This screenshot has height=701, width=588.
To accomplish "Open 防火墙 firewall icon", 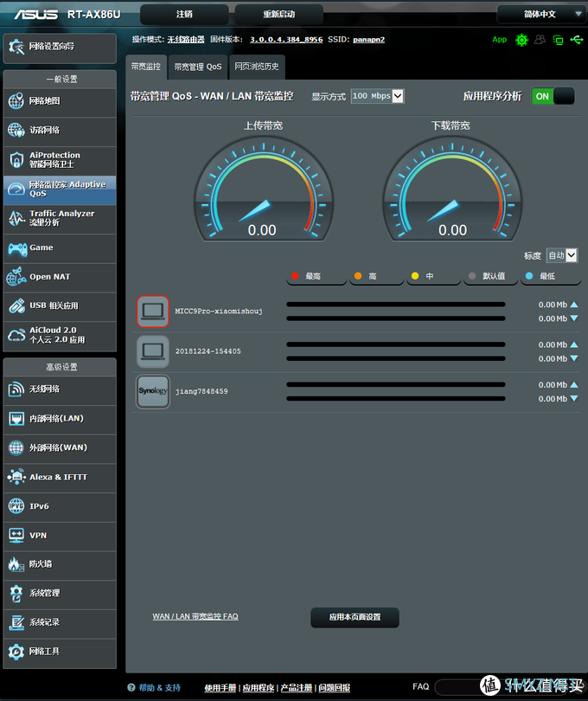I will [x=16, y=564].
